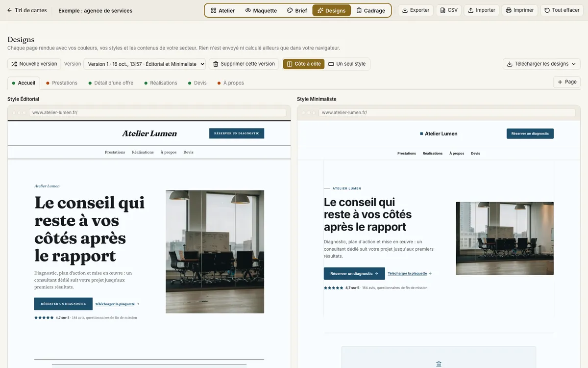Click Réserver un diagnostic in Minimaliste header
588x368 pixels.
530,133
